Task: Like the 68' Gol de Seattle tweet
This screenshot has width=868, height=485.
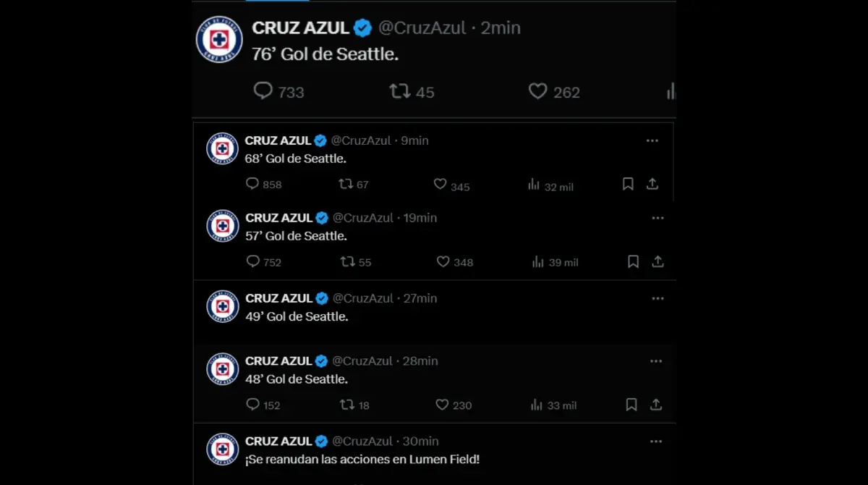Action: point(440,185)
